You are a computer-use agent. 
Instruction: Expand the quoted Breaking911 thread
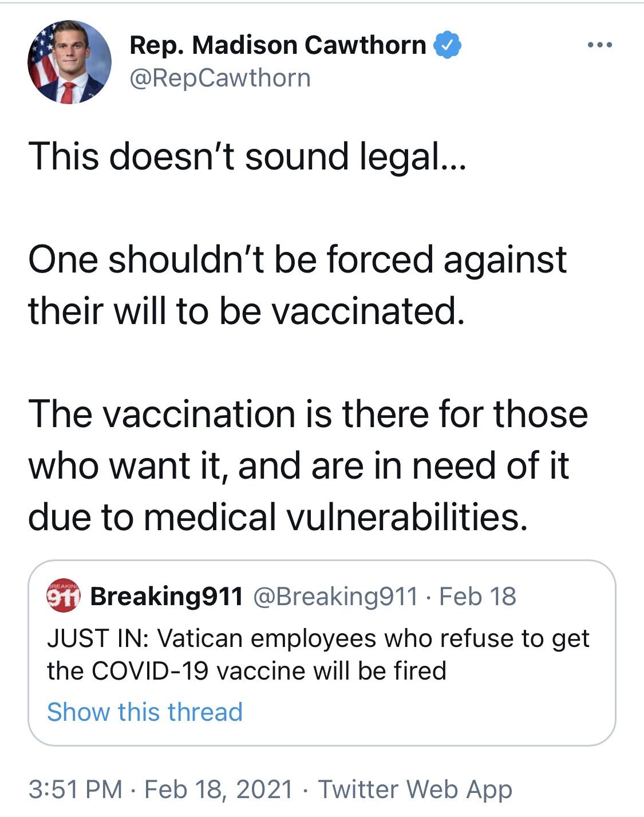pos(145,712)
